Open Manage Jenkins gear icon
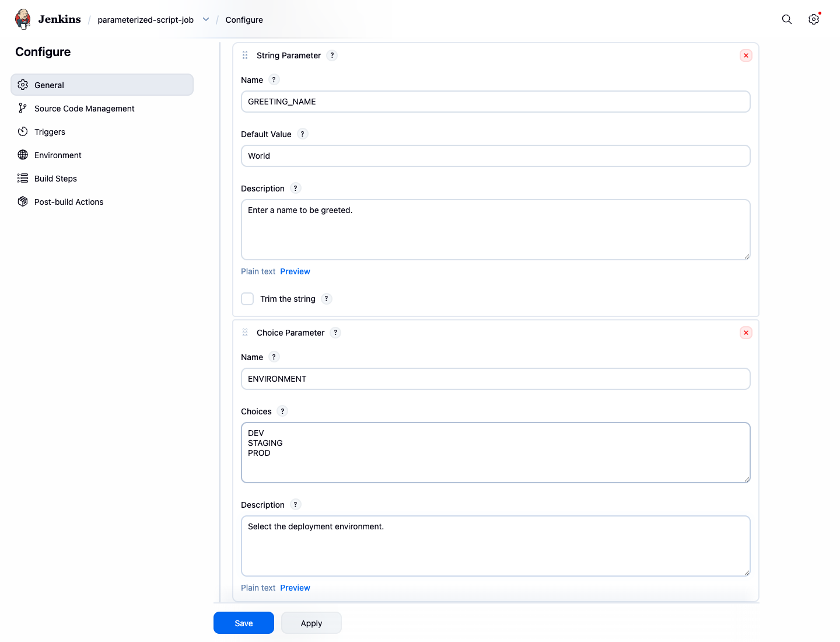 (x=814, y=19)
